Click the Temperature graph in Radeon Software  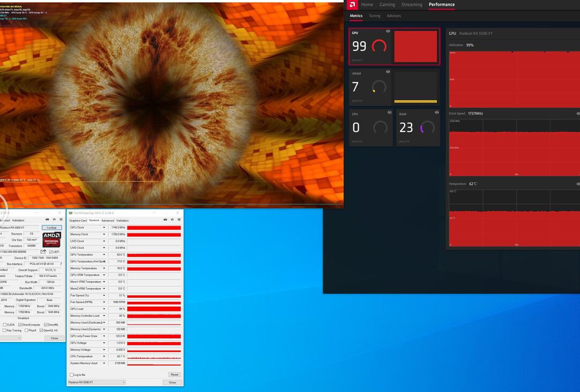514,218
